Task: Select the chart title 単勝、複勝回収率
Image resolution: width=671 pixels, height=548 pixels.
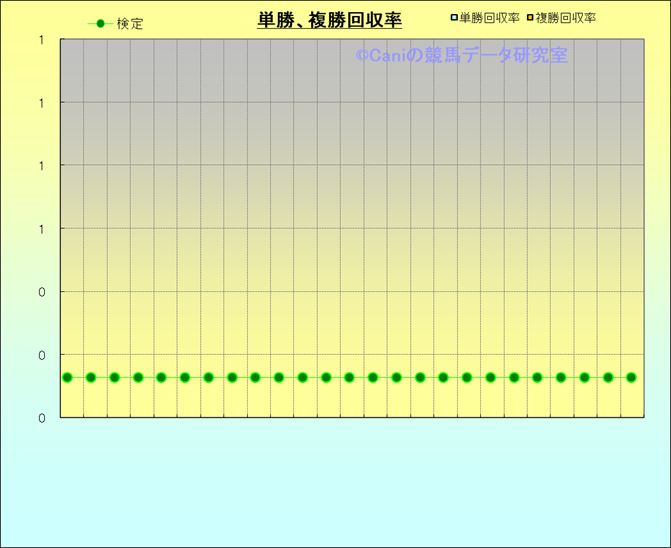Action: pyautogui.click(x=329, y=20)
